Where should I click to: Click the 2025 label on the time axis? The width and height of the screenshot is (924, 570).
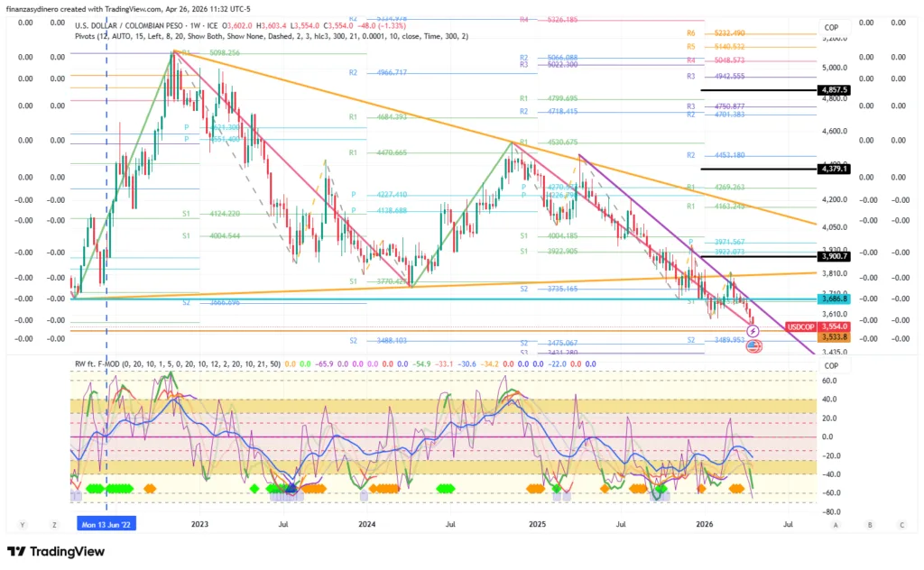coord(536,524)
